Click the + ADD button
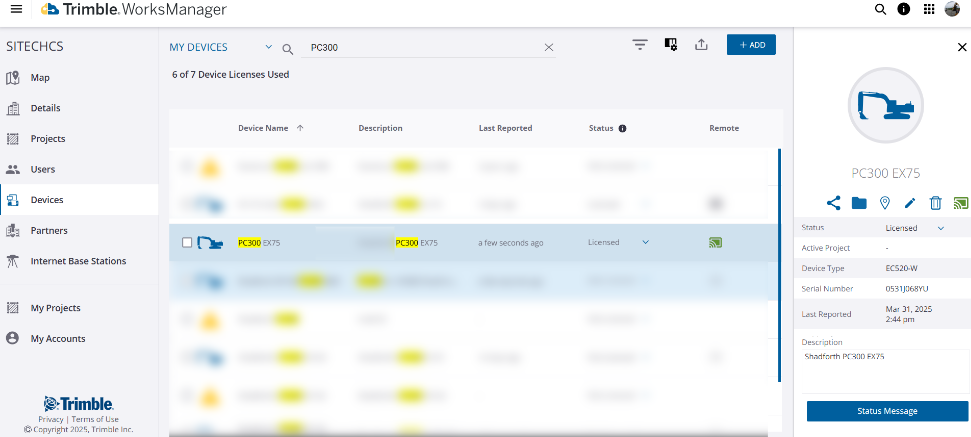The image size is (971, 437). 751,45
